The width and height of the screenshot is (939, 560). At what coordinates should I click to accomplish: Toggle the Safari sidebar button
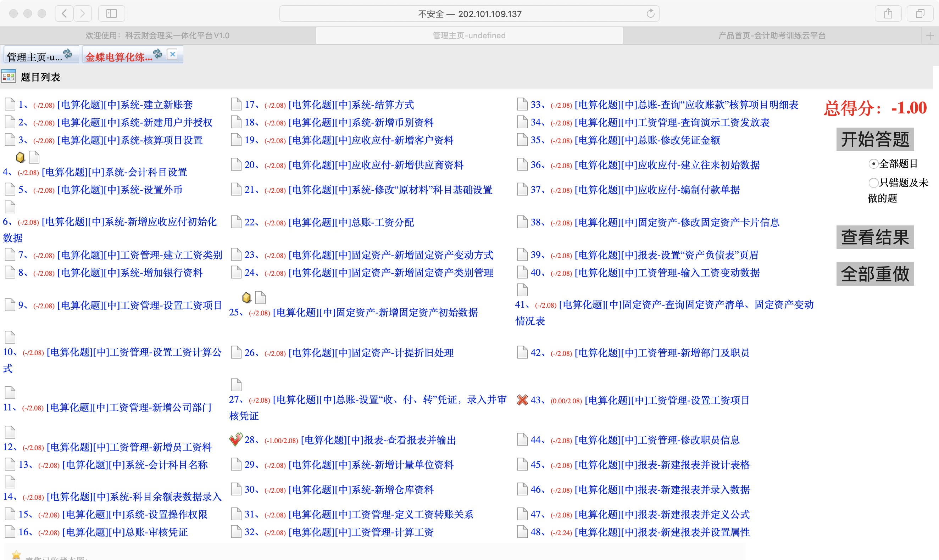pyautogui.click(x=111, y=13)
